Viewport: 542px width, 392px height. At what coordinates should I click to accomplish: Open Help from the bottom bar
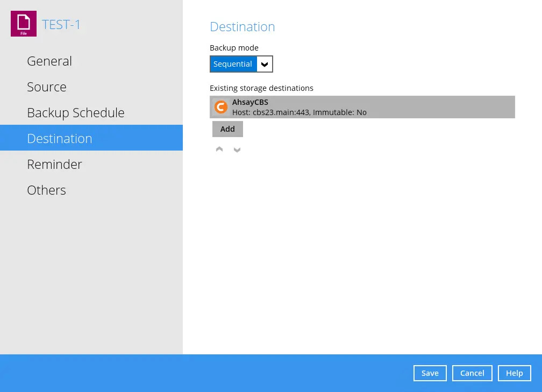tap(514, 373)
